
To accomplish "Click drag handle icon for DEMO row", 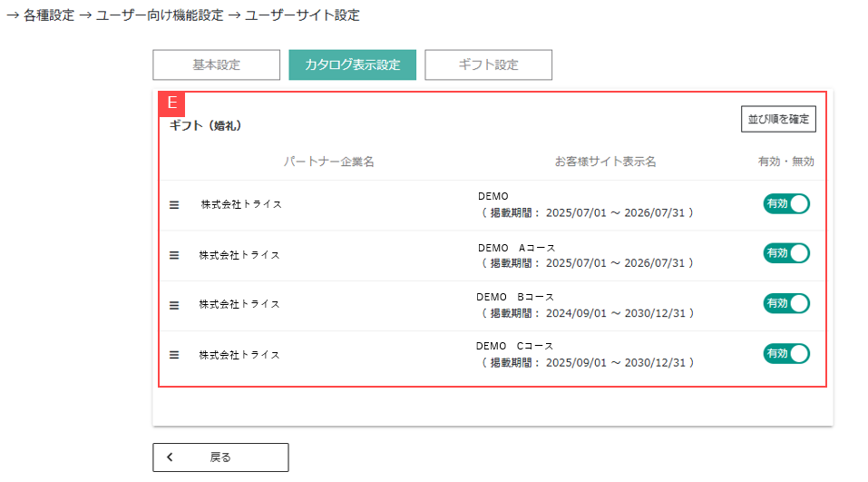I will tap(175, 204).
